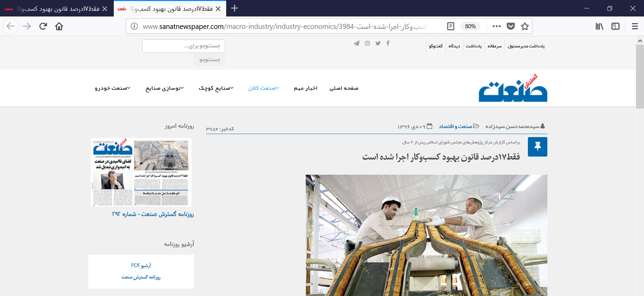
Task: Open the آرشیو PDF link
Action: pos(141,265)
